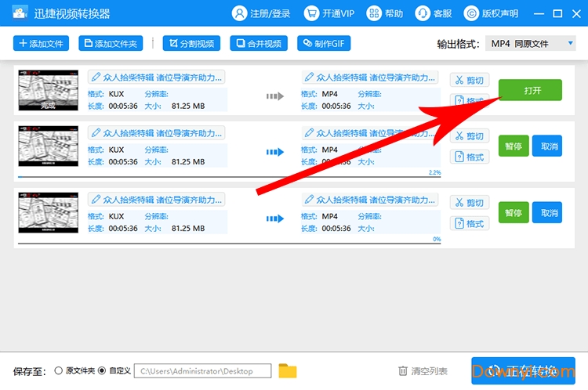Click the green 打开 button on the first row
Viewport: 588px width, 390px height.
pyautogui.click(x=530, y=90)
